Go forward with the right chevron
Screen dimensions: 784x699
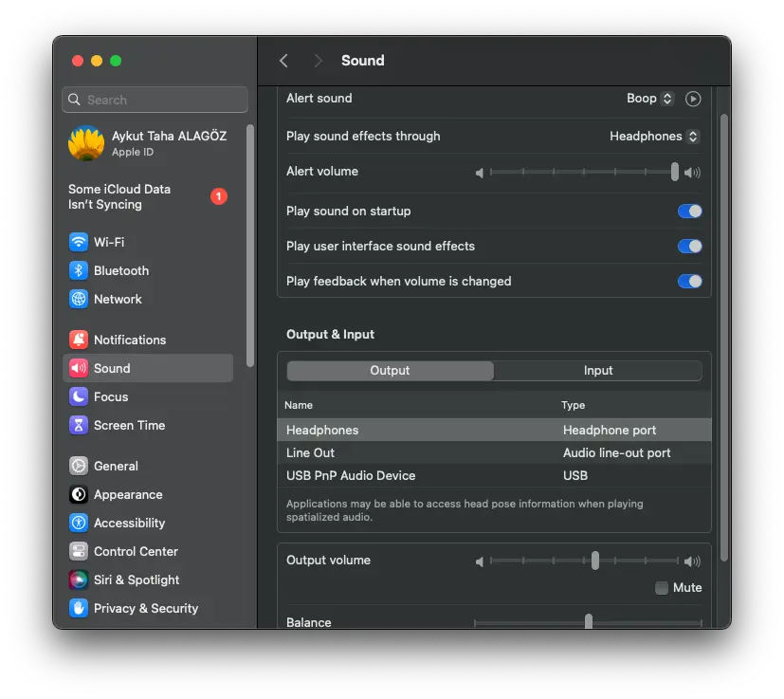click(x=318, y=61)
